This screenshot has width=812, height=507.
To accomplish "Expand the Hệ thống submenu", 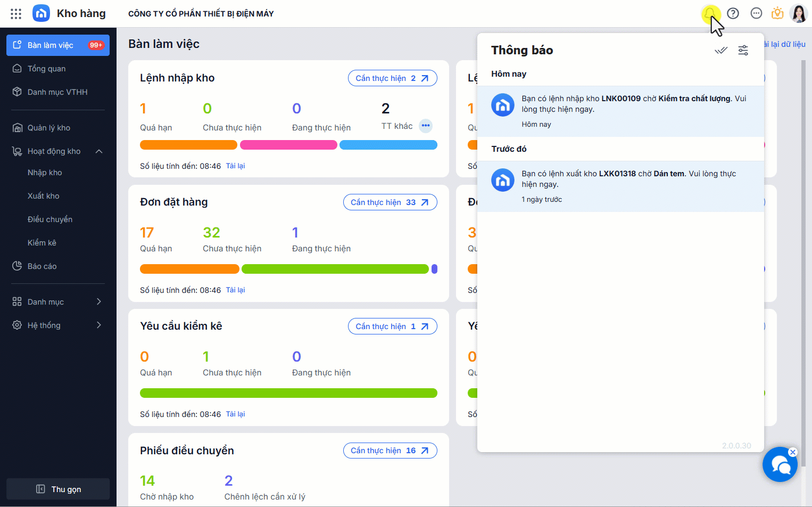I will tap(99, 325).
